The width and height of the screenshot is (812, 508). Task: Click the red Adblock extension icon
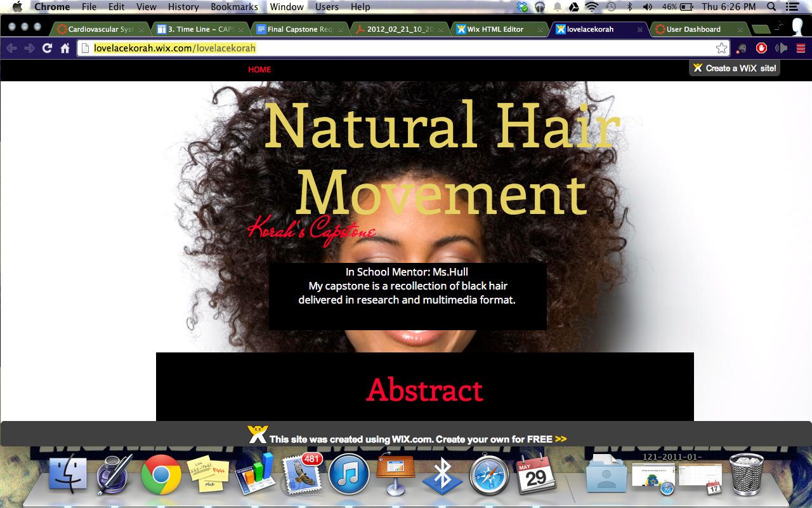(x=762, y=48)
